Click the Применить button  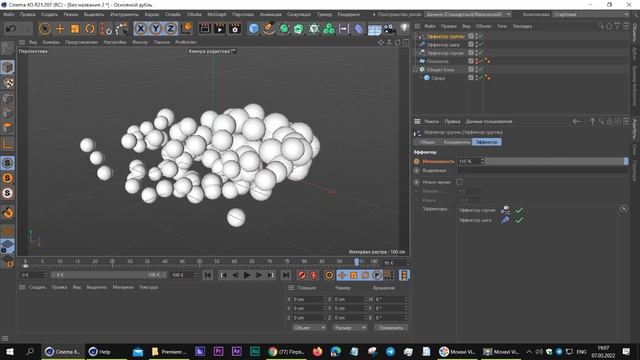pyautogui.click(x=391, y=328)
